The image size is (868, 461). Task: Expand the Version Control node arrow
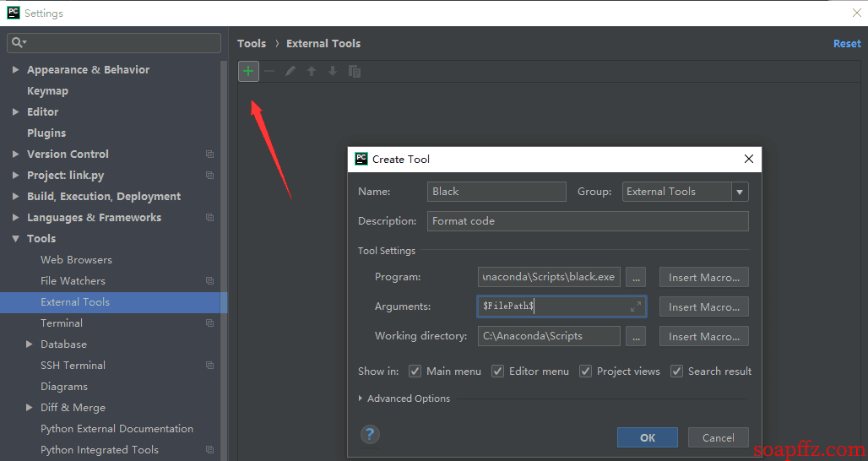pyautogui.click(x=15, y=154)
